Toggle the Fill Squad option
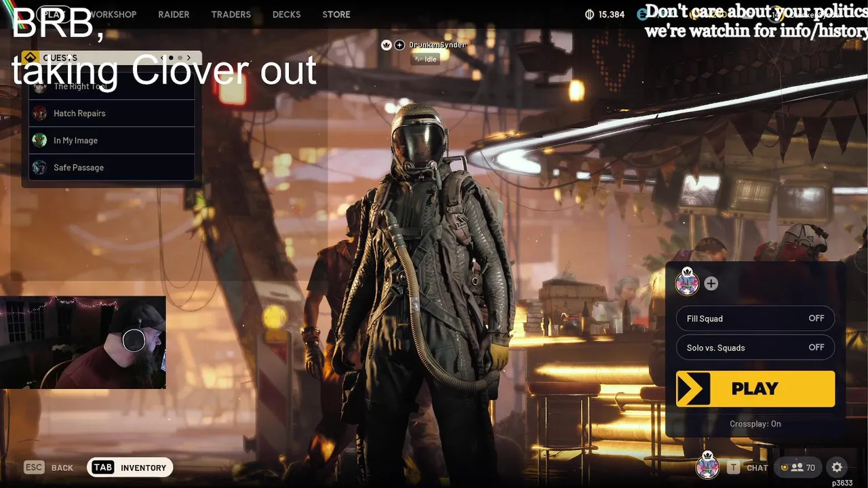Screen dimensions: 868x488 pos(755,319)
